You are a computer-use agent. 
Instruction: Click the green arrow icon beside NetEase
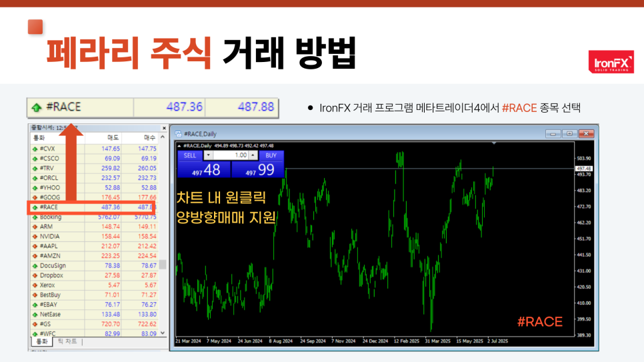coord(35,315)
